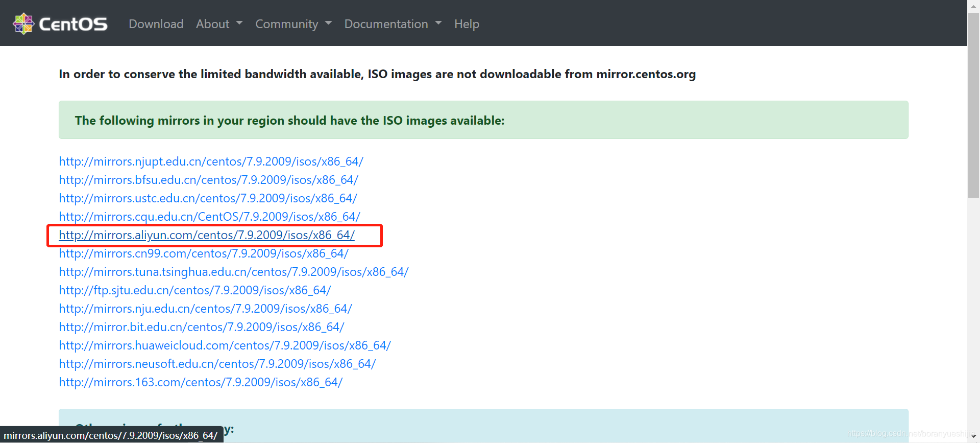The height and width of the screenshot is (443, 980).
Task: Open the mirrors.ustc.edu.cn mirror link
Action: [x=208, y=198]
